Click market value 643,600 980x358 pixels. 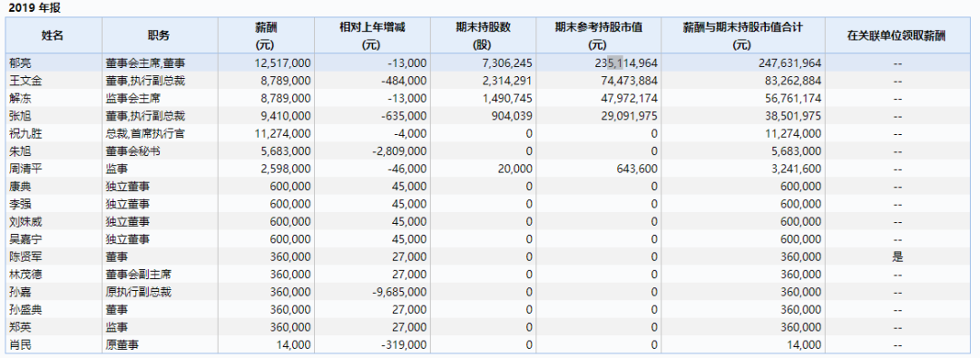[x=639, y=169]
